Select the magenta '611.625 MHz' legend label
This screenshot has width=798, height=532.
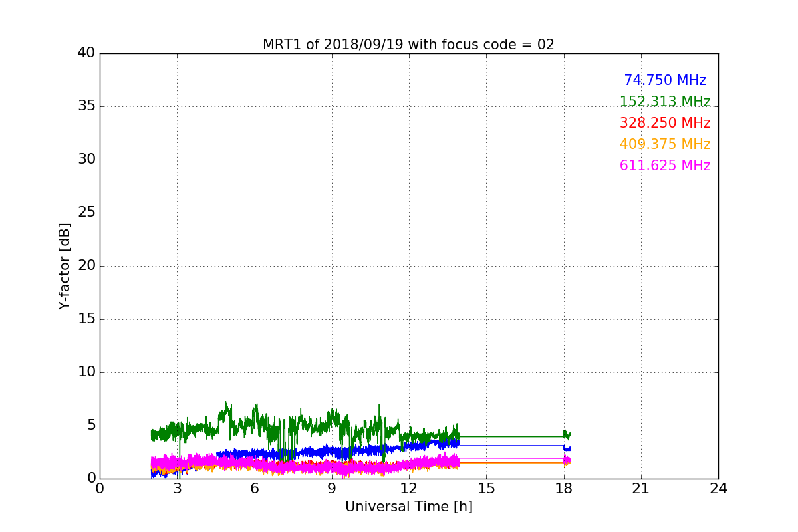[x=665, y=166]
